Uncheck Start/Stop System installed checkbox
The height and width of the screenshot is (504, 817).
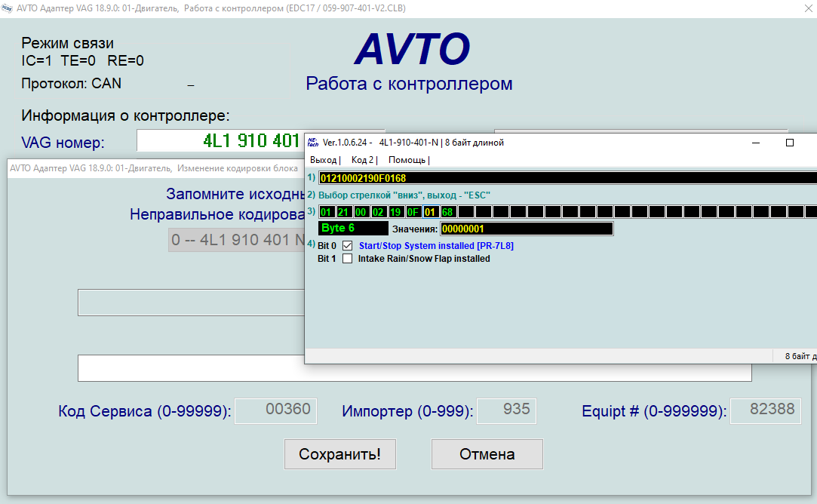(x=348, y=246)
